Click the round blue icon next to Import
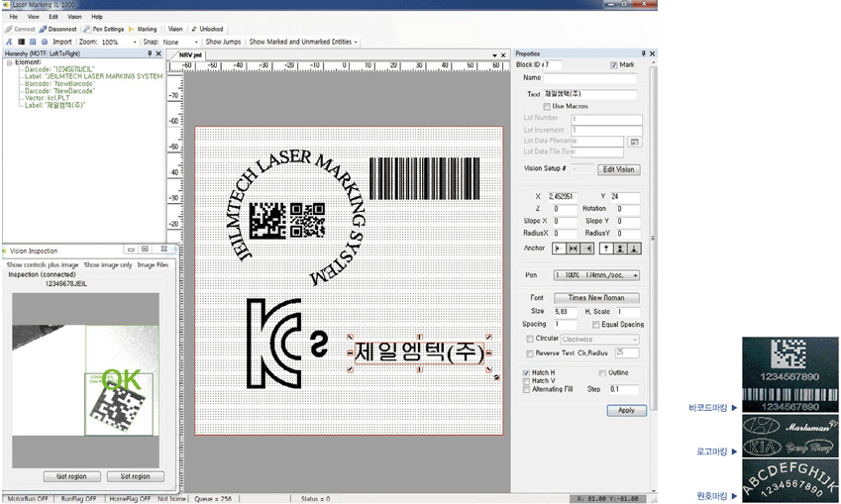 pos(45,42)
